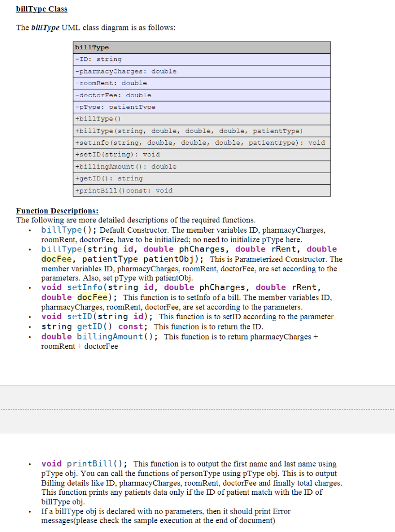Select the +billType() constructor row
The image size is (395, 532).
point(202,118)
